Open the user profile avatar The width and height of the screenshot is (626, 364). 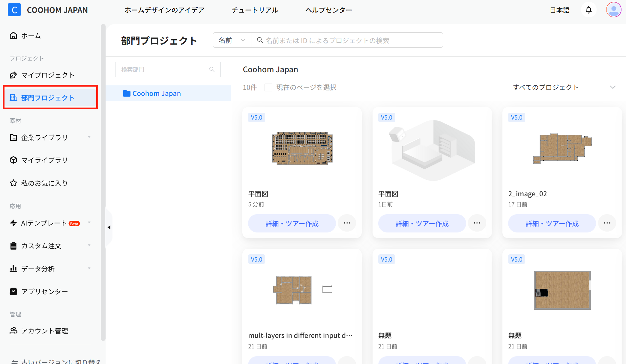click(613, 10)
